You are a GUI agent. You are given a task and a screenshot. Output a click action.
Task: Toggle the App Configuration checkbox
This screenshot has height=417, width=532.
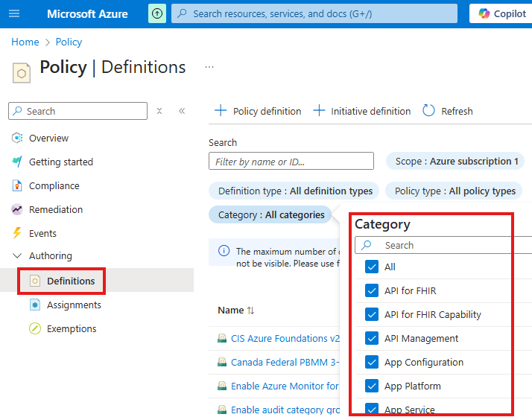tap(372, 362)
